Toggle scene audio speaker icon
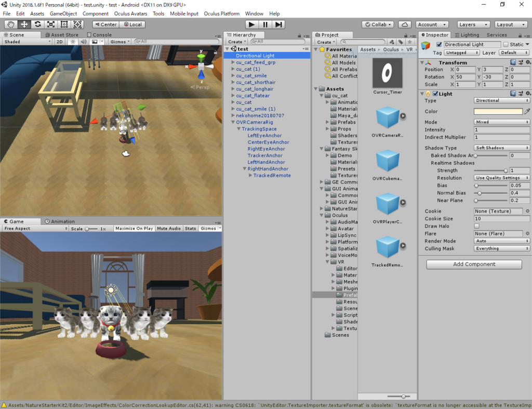 83,42
